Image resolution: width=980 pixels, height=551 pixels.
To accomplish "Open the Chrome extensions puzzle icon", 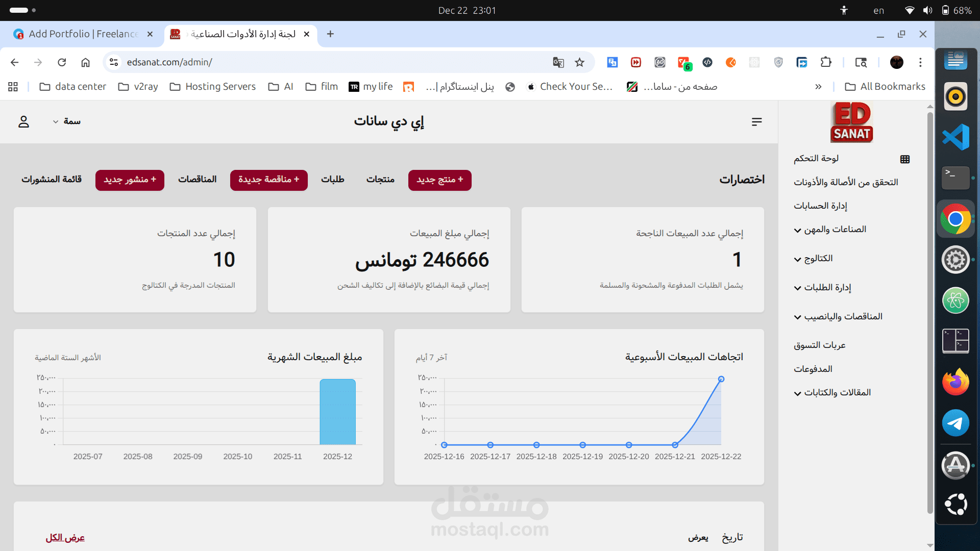I will pyautogui.click(x=826, y=62).
